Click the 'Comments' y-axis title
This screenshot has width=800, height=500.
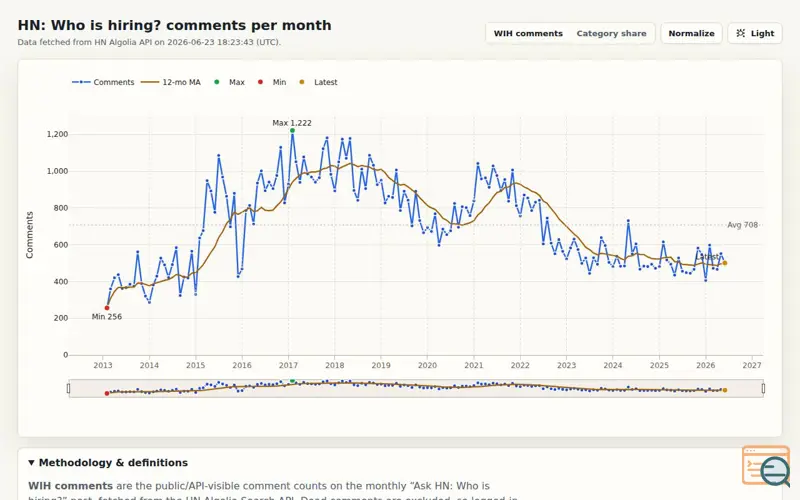tap(30, 235)
